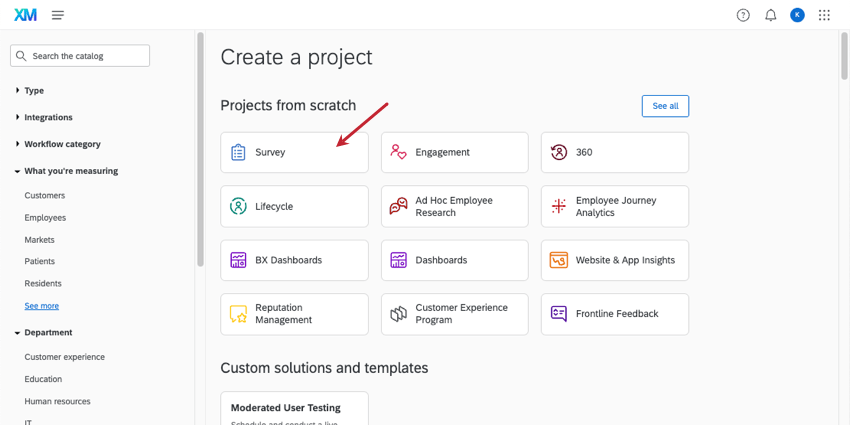The height and width of the screenshot is (425, 850).
Task: Open the notifications bell
Action: 771,15
